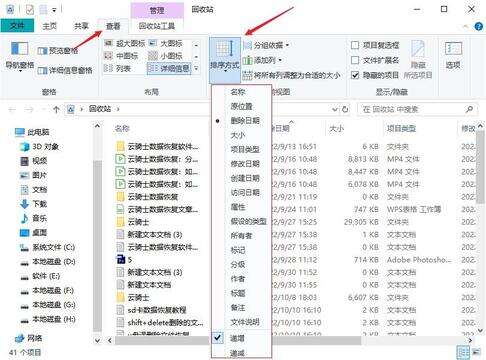
Task: Switch to the 主页 home tab
Action: coord(49,26)
